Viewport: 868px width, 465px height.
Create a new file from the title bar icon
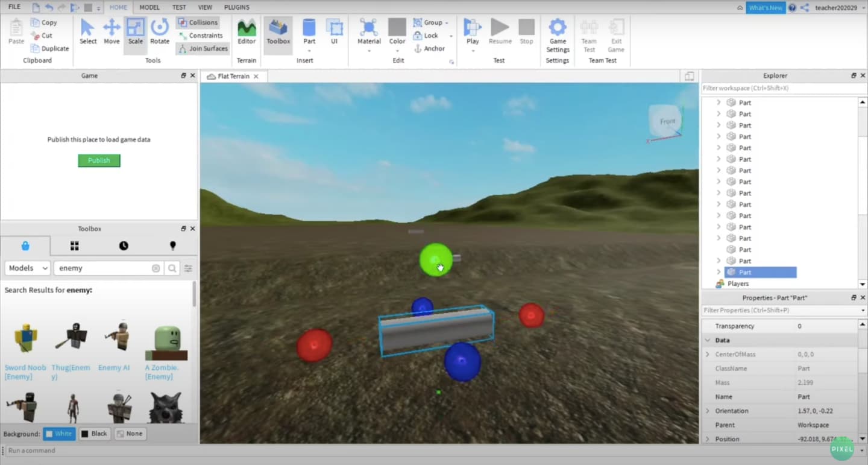click(x=36, y=7)
